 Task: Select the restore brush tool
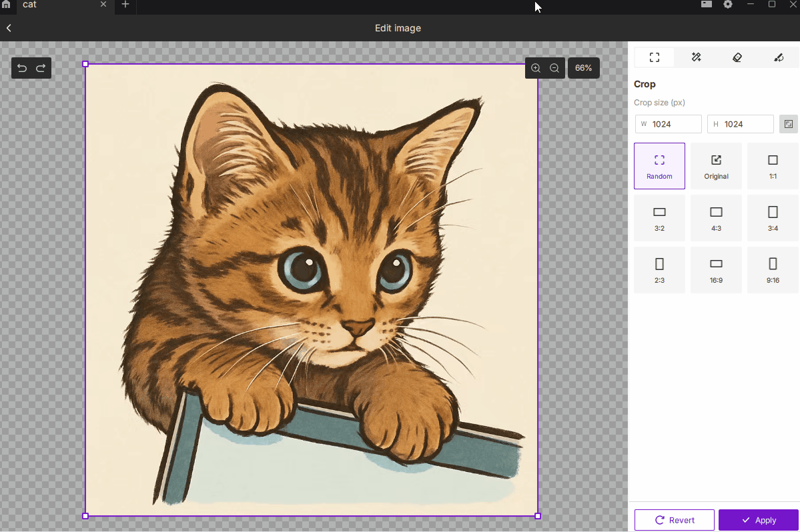[x=779, y=58]
